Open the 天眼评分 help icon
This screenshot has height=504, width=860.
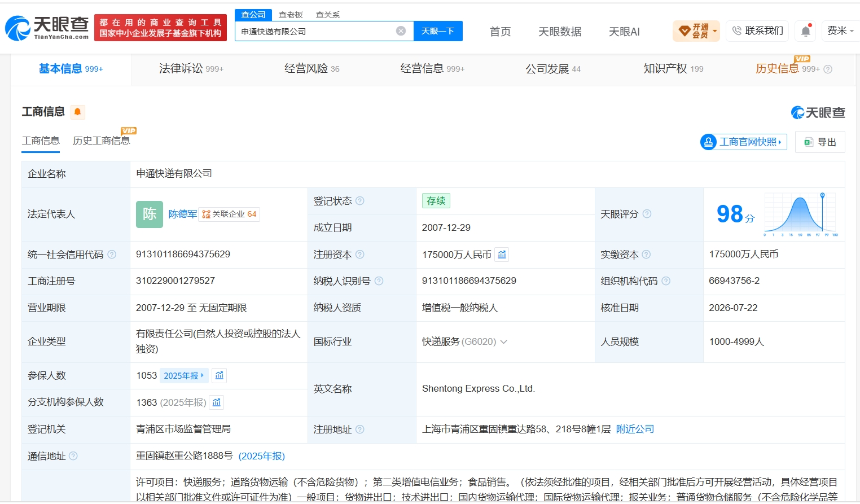click(x=647, y=214)
